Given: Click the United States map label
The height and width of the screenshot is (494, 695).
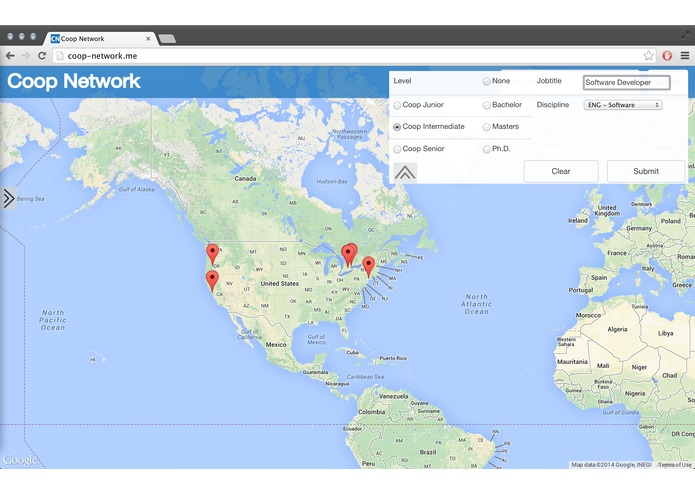Looking at the screenshot, I should (279, 284).
